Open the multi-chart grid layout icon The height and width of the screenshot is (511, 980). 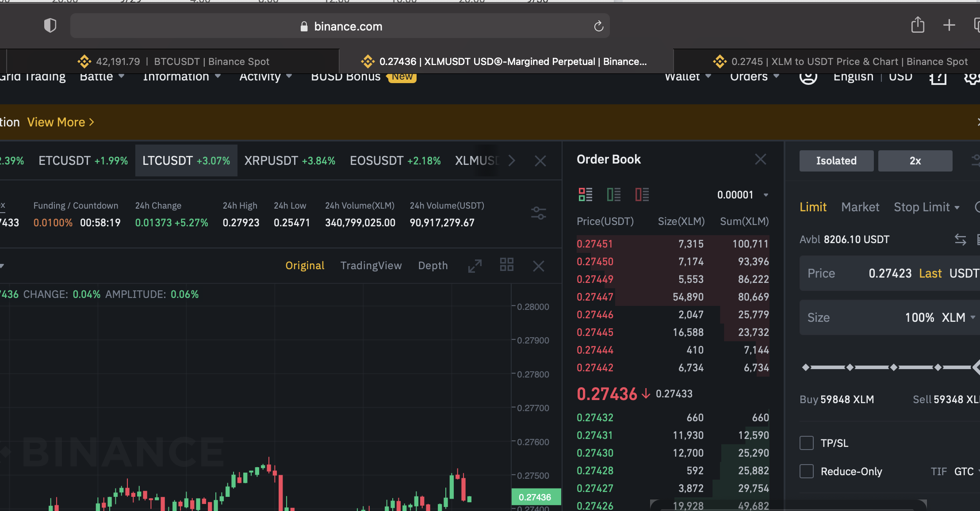coord(506,265)
